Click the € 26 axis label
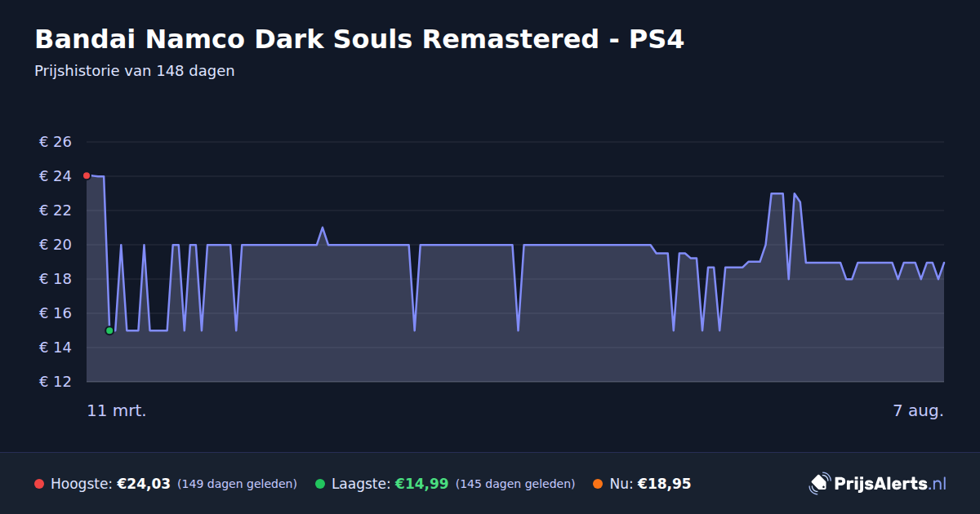Viewport: 980px width, 514px height. (x=56, y=142)
